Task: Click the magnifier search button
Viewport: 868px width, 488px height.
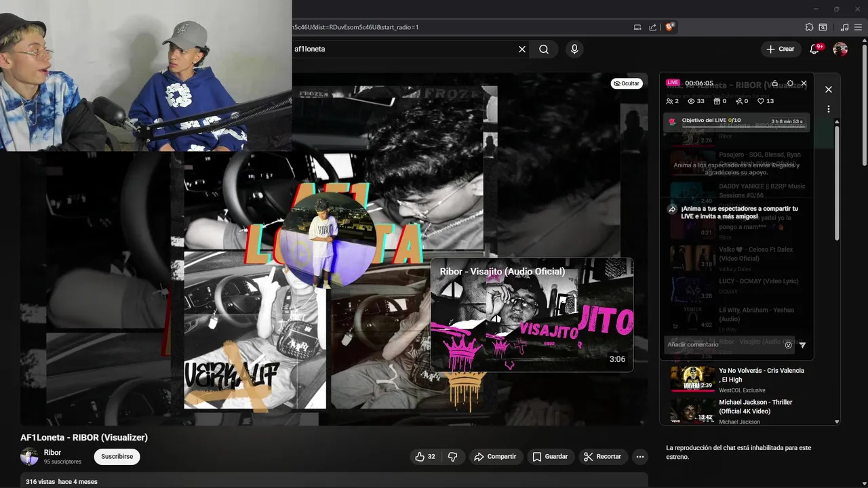Action: 544,49
